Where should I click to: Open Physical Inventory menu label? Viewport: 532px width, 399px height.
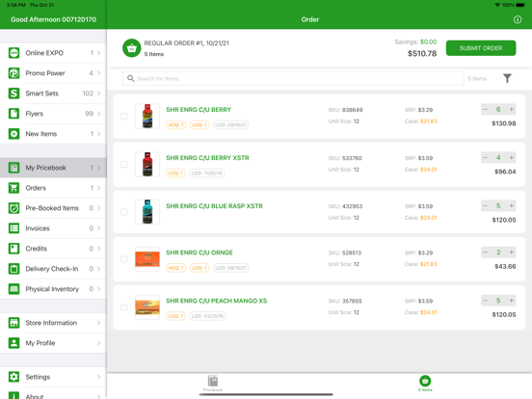tap(52, 289)
